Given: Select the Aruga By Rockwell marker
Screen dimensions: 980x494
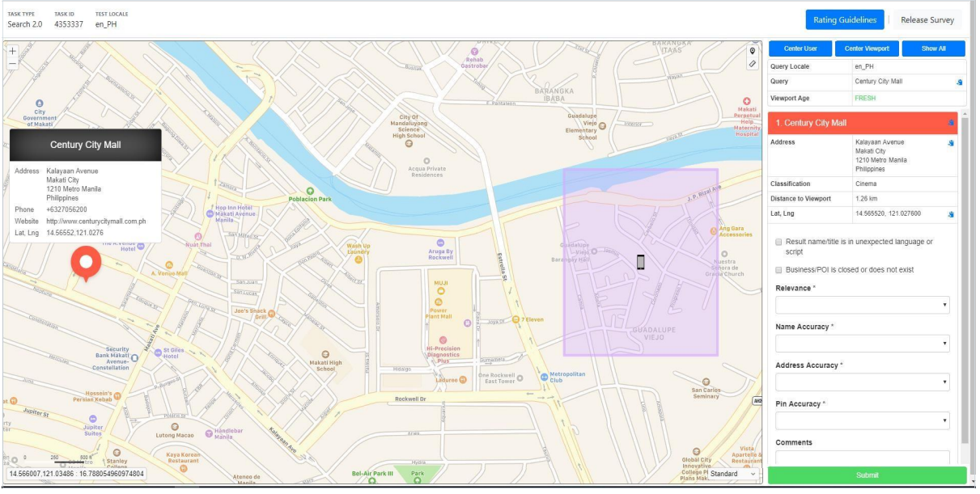Looking at the screenshot, I should pos(440,242).
